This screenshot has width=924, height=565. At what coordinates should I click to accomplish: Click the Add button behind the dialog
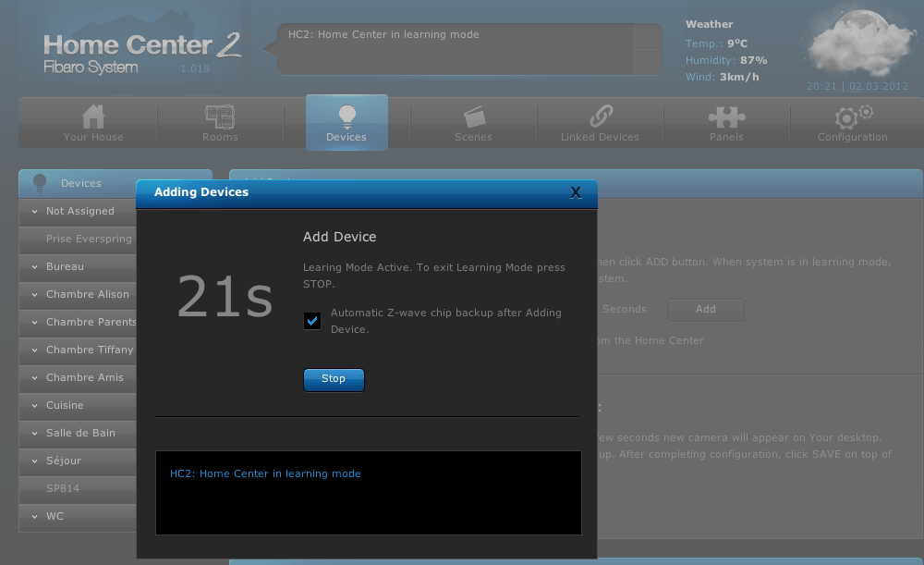tap(705, 310)
